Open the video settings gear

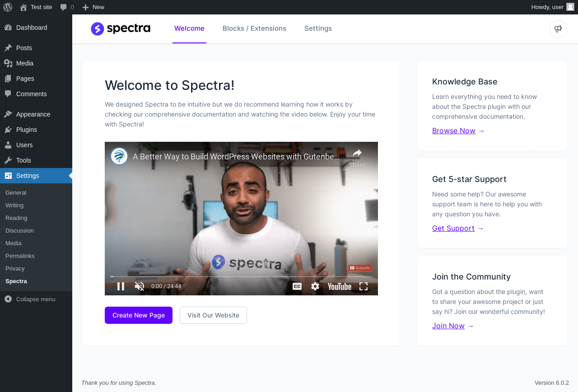315,286
